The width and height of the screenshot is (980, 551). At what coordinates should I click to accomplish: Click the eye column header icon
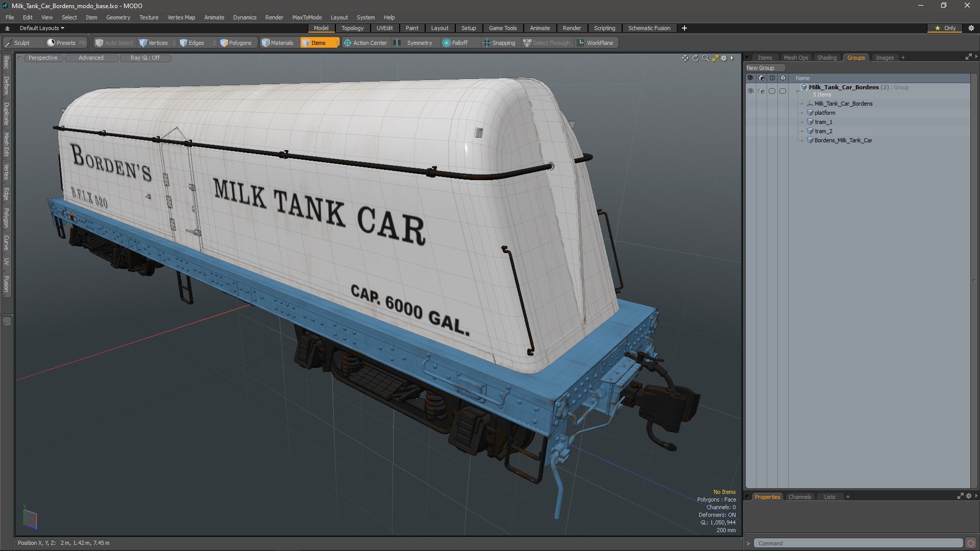click(750, 78)
